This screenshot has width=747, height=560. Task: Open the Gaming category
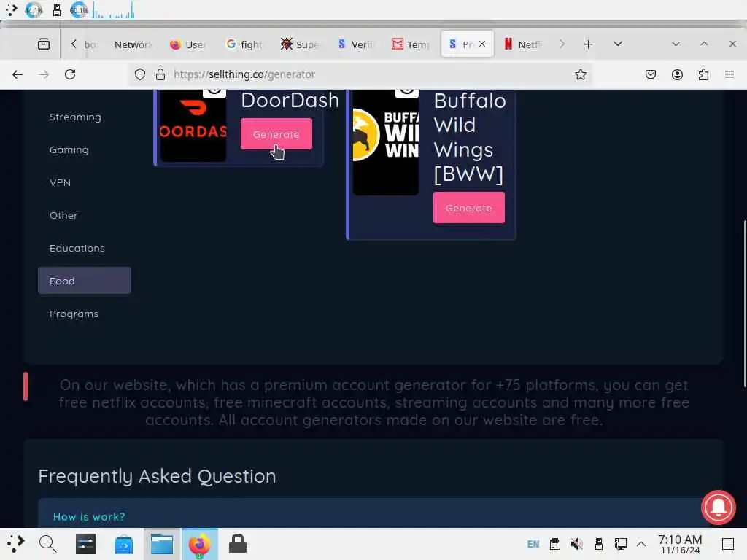(69, 149)
